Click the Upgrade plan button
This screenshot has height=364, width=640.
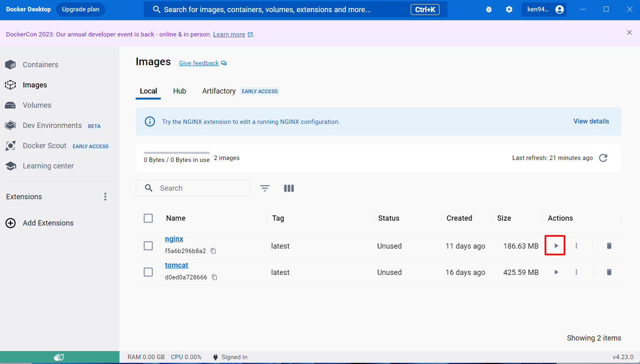point(81,9)
